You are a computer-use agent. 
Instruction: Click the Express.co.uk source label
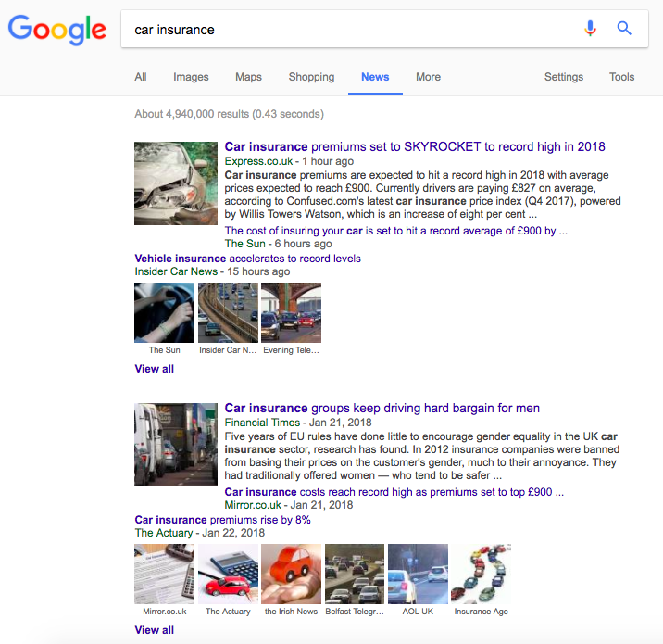click(x=258, y=161)
